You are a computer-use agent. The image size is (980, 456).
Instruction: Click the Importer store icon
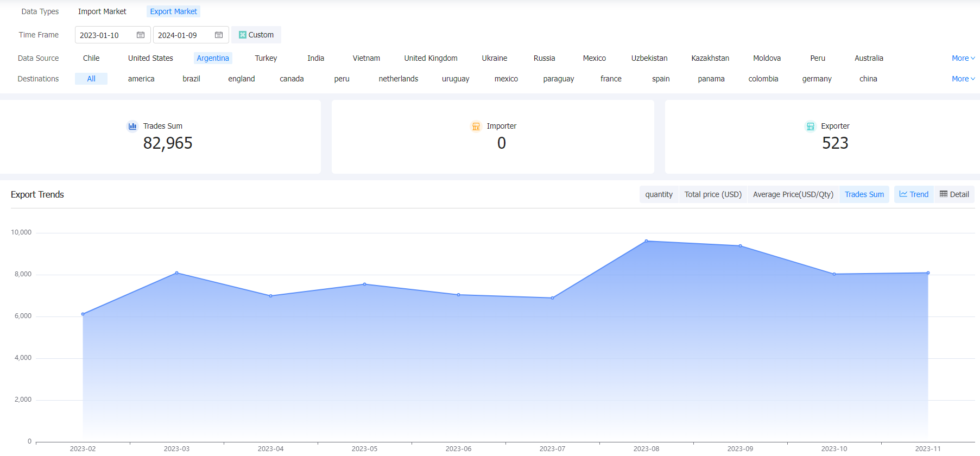[476, 126]
